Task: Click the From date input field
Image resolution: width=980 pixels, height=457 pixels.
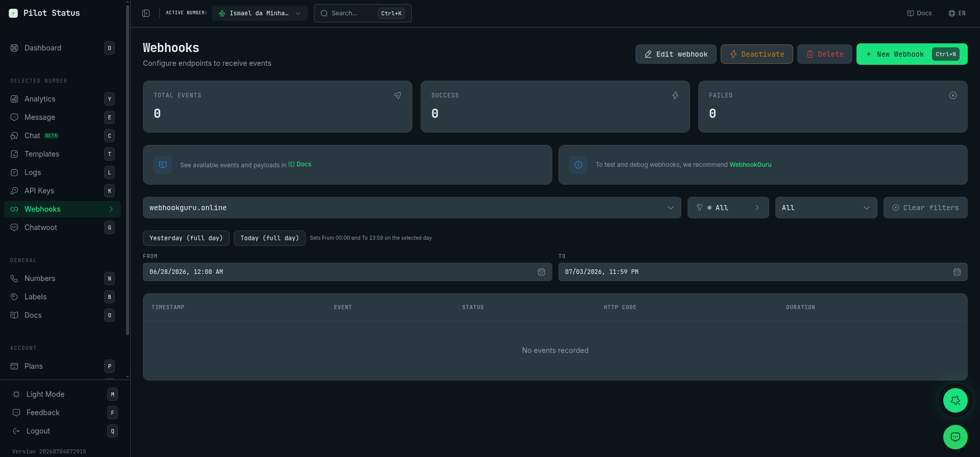Action: (348, 272)
